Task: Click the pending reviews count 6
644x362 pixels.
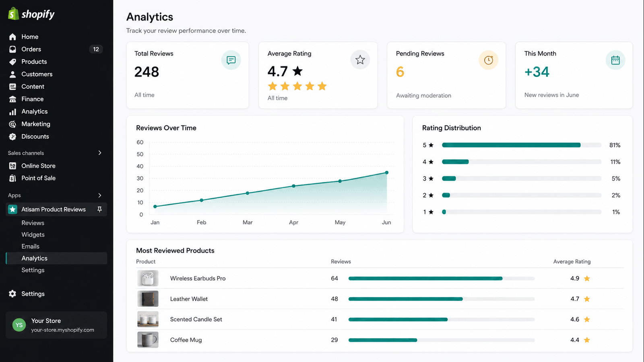Action: click(x=400, y=72)
